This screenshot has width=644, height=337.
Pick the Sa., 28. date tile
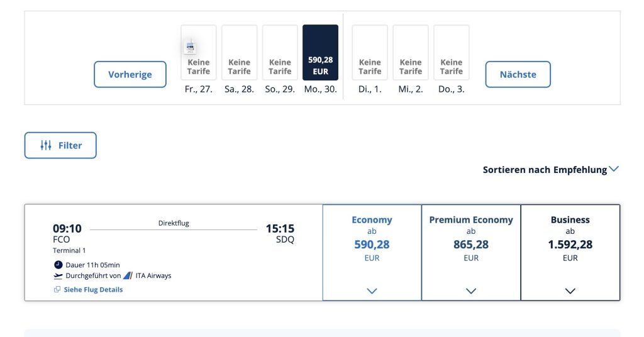coord(240,53)
